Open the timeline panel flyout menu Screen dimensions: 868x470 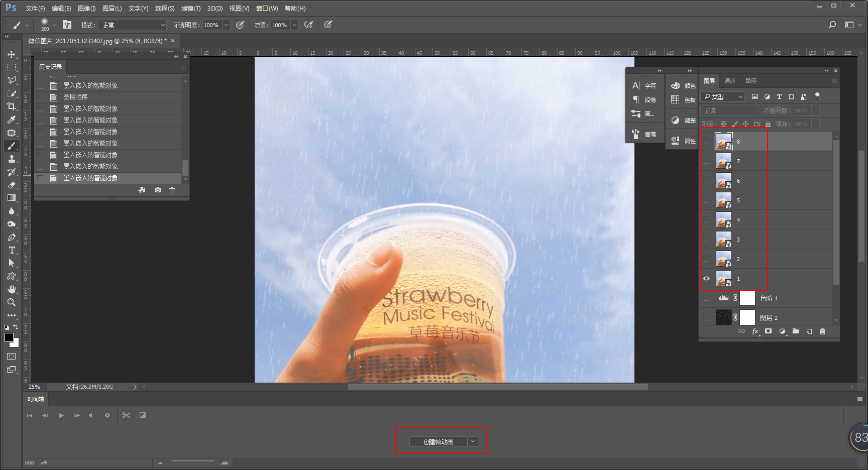860,399
